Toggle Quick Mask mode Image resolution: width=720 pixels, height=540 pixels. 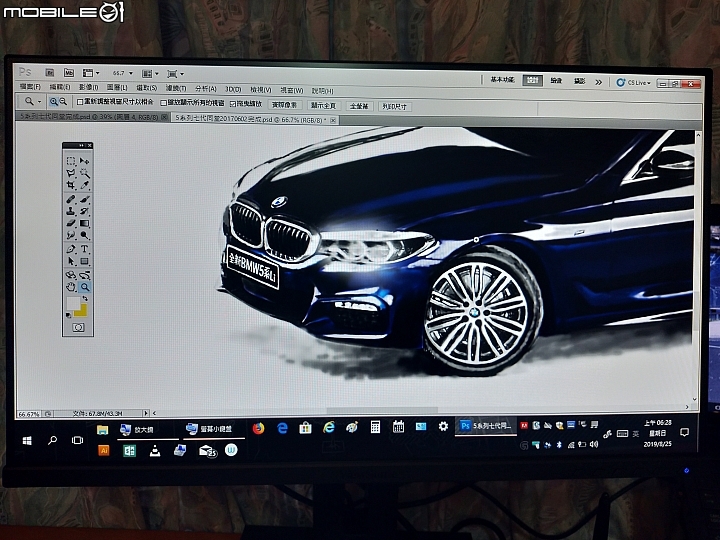78,327
